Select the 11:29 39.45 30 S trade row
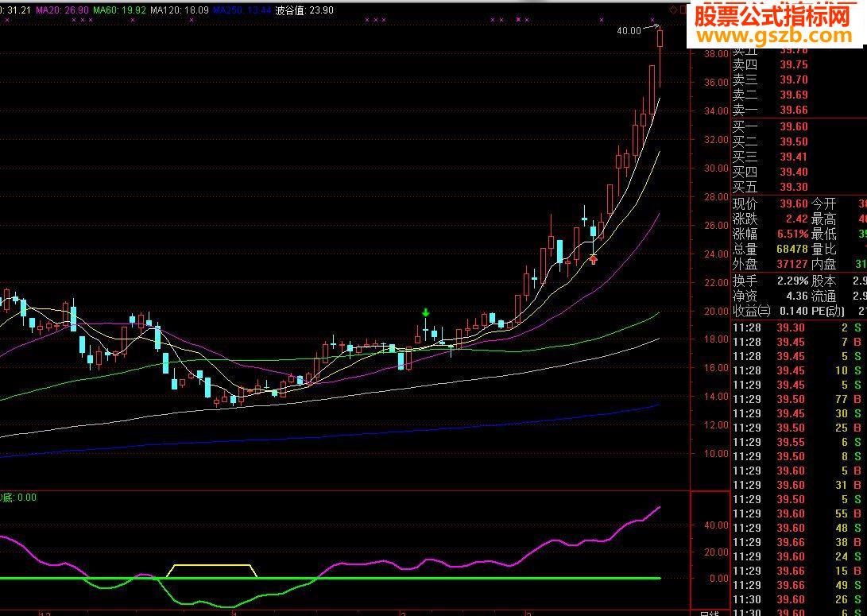This screenshot has width=867, height=616. [799, 413]
